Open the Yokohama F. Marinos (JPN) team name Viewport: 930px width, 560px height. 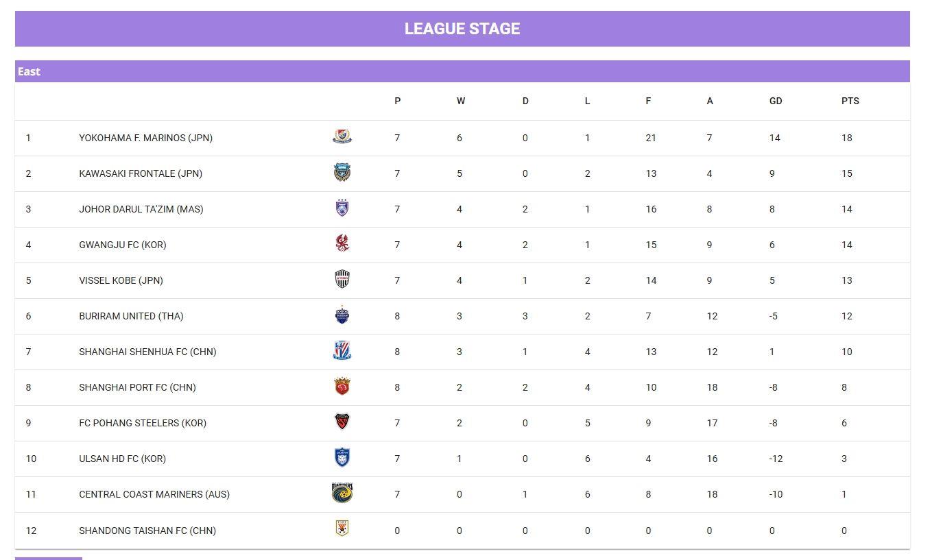145,138
